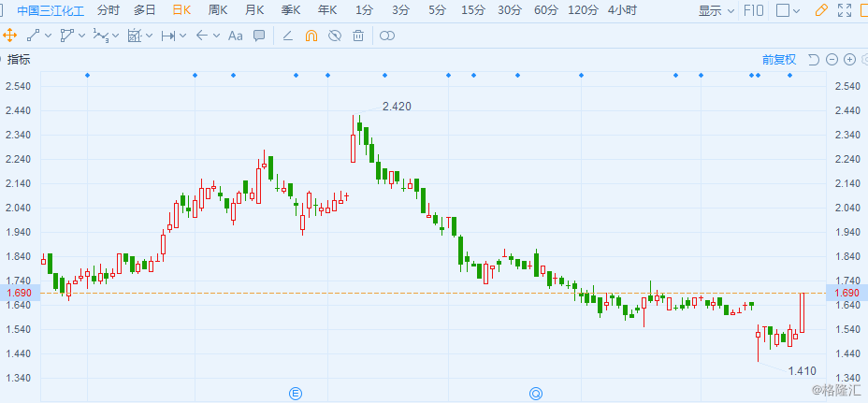Switch to the 周K weekly chart tab

(218, 10)
